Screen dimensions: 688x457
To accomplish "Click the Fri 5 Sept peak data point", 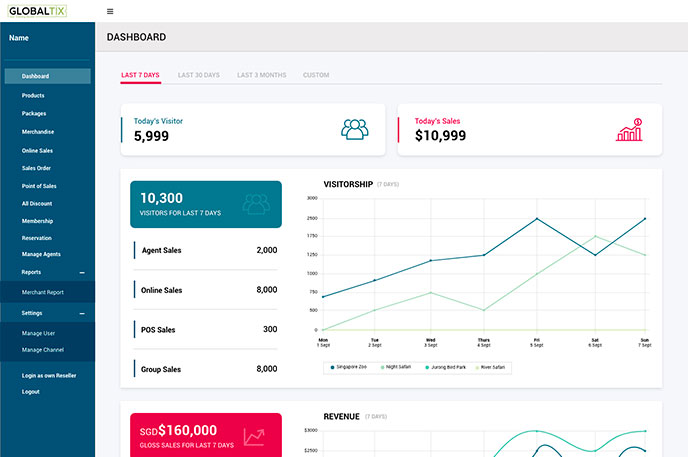I will [x=537, y=218].
